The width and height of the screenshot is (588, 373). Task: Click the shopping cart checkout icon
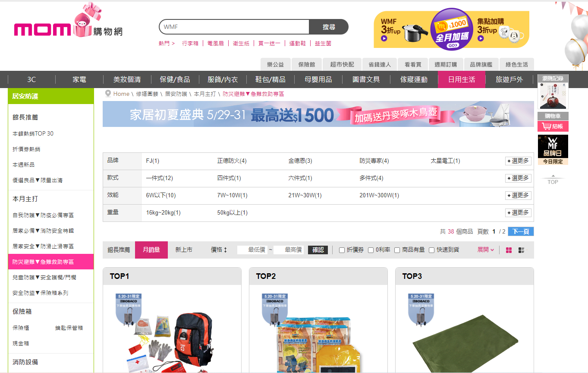click(547, 126)
